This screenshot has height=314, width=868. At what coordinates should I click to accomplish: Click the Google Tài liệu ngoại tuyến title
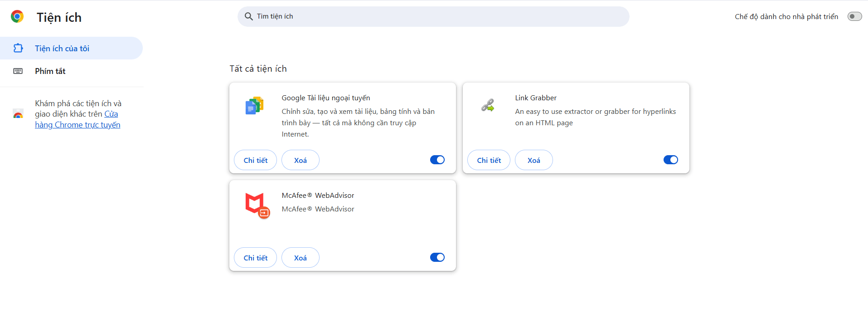click(326, 98)
